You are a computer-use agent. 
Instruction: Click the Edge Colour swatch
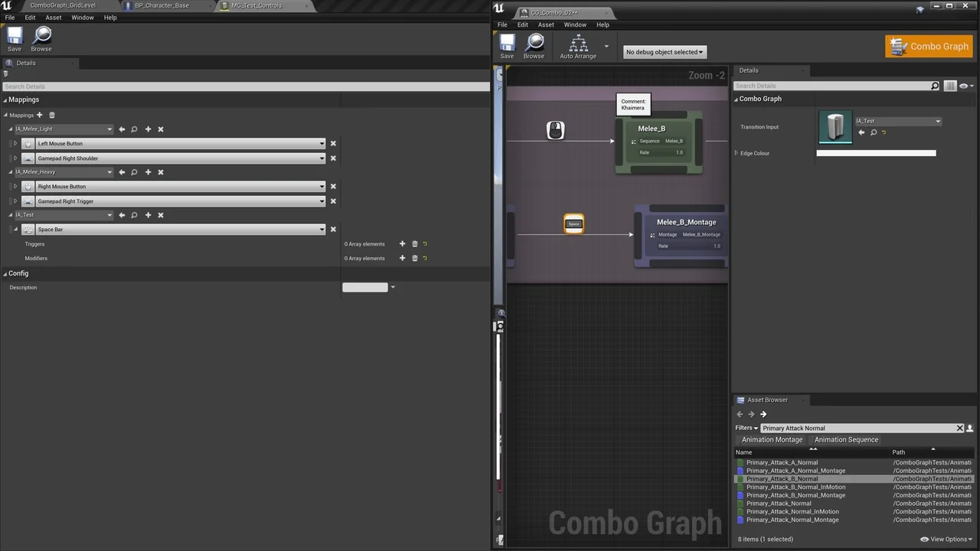pos(876,153)
